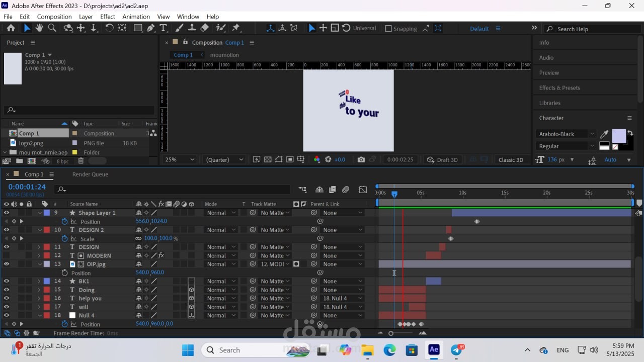
Task: Select the Zoom tool in the toolbar
Action: tap(52, 28)
